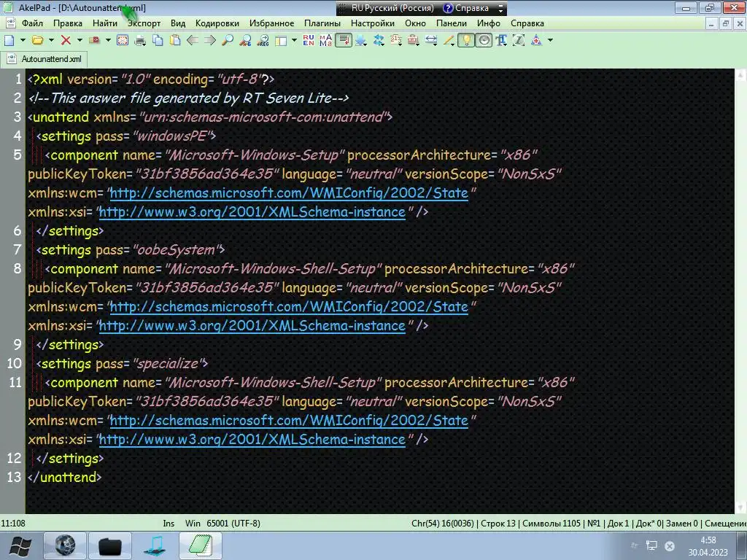
Task: Expand the arrow at the toolbar end
Action: (x=550, y=41)
